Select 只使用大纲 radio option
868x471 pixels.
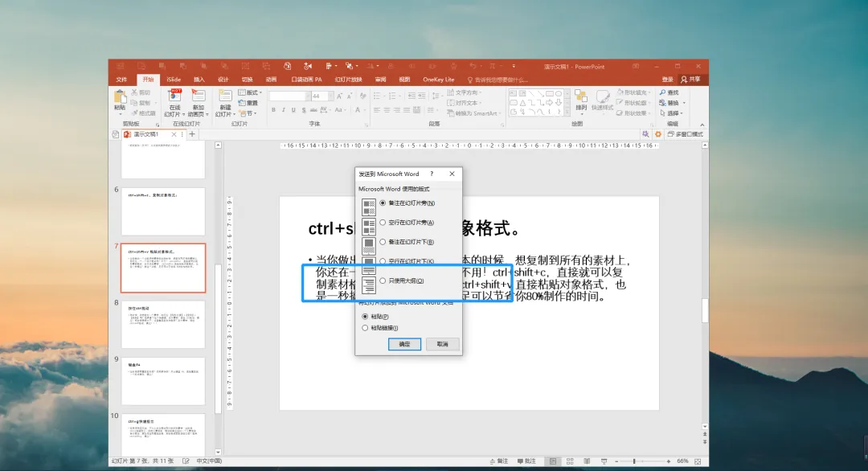pyautogui.click(x=383, y=281)
